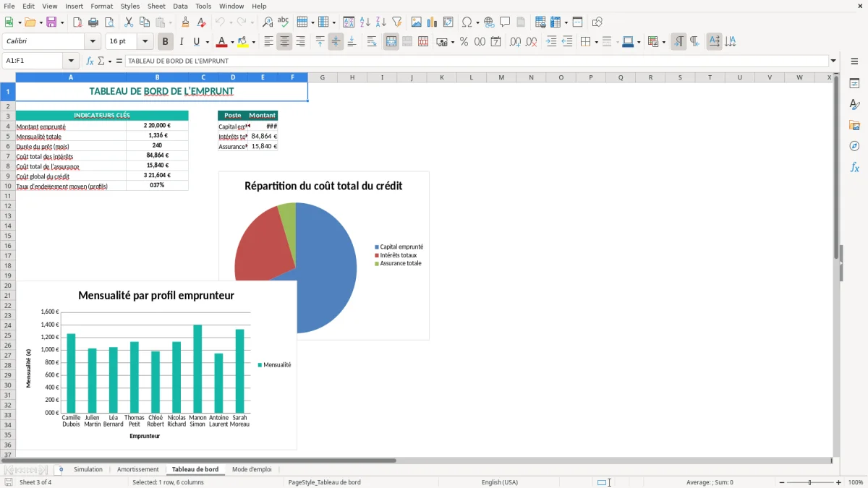Viewport: 868px width, 488px height.
Task: Open Print Preview via toolbar icon
Action: tap(109, 22)
